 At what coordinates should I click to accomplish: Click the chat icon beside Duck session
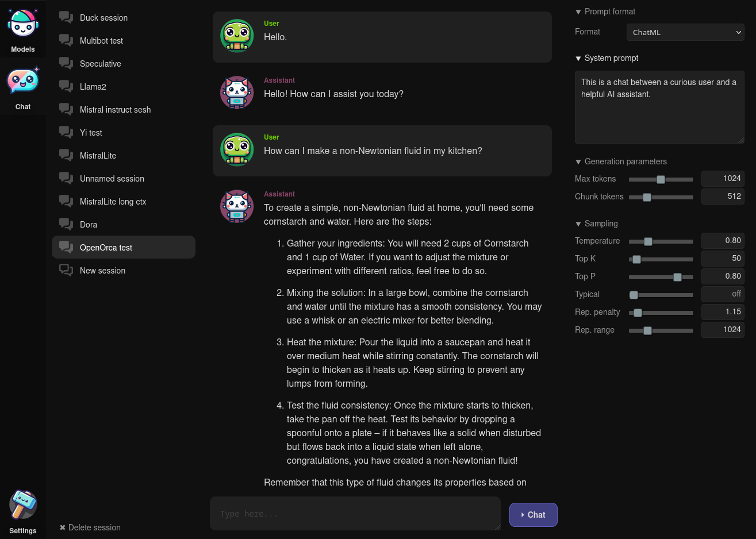[66, 18]
